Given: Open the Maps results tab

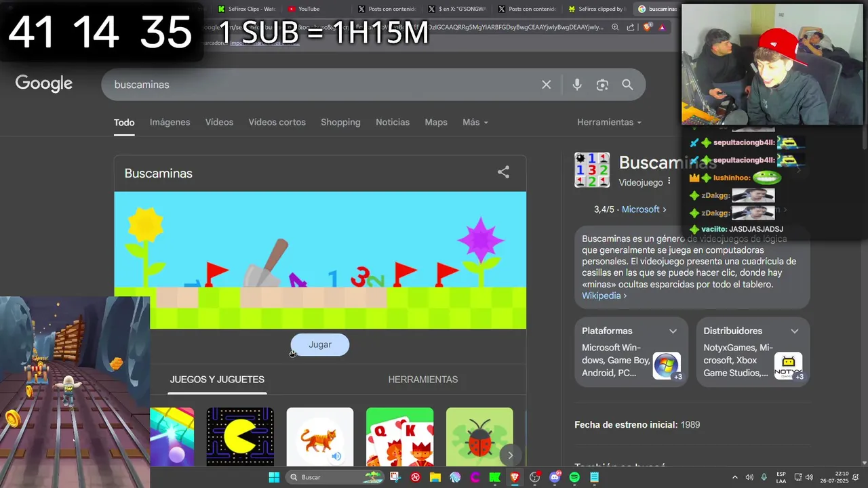Looking at the screenshot, I should (436, 122).
